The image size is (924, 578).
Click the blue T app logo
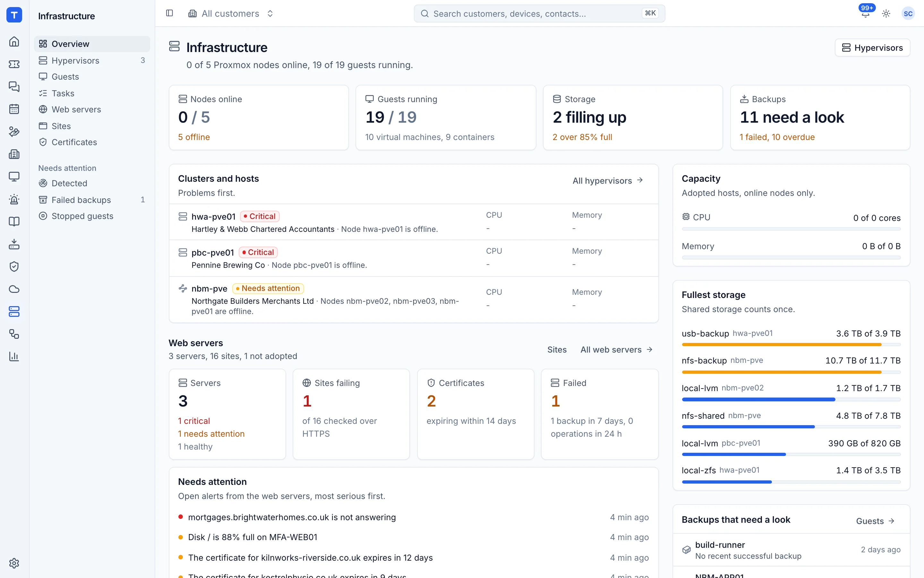14,15
